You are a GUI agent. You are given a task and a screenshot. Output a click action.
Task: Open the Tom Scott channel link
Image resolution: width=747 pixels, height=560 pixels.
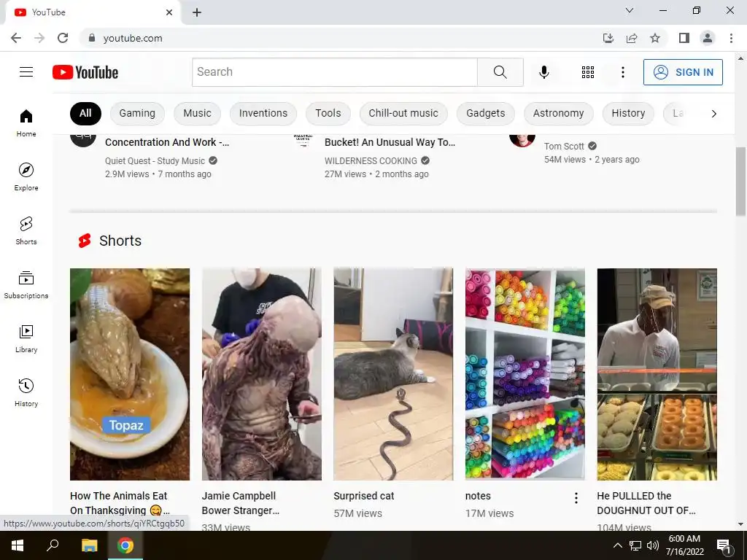(x=564, y=146)
